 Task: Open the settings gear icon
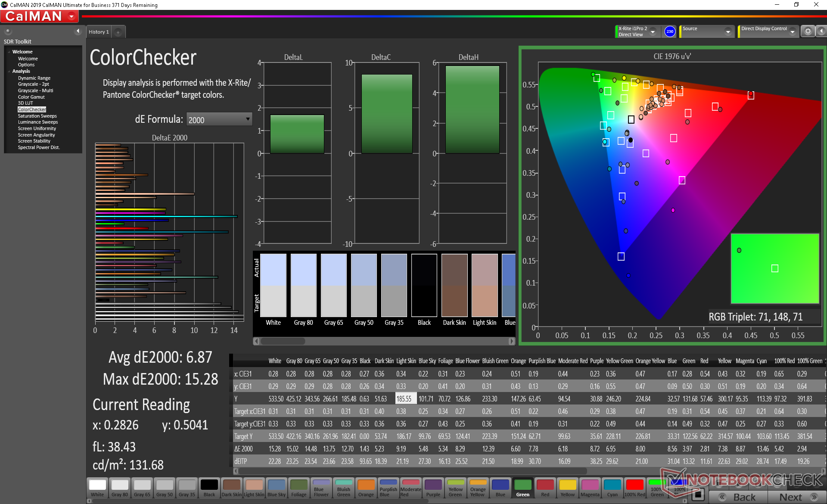click(x=808, y=31)
